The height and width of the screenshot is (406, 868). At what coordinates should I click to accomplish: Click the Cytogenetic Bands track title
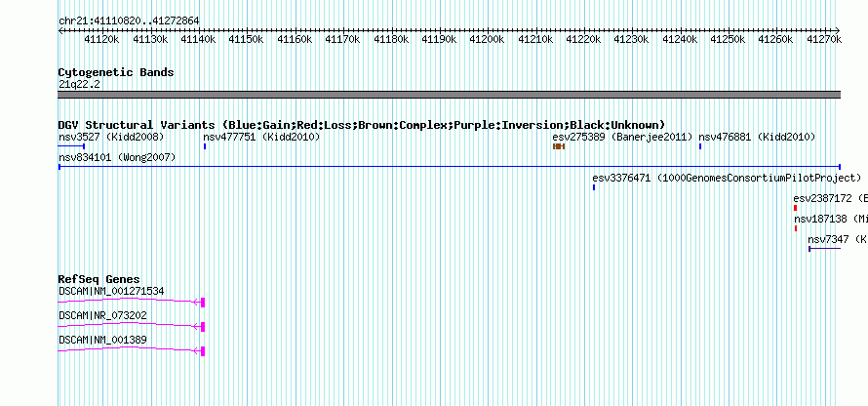pyautogui.click(x=116, y=72)
